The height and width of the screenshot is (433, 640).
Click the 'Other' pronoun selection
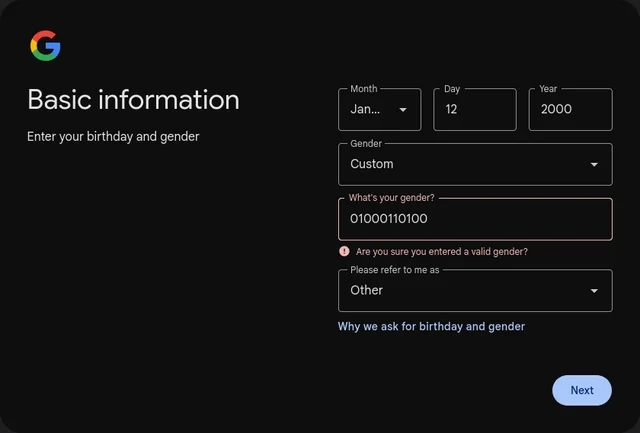(367, 290)
